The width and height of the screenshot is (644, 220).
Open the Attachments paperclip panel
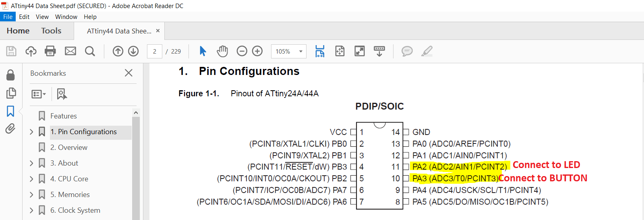[x=10, y=129]
